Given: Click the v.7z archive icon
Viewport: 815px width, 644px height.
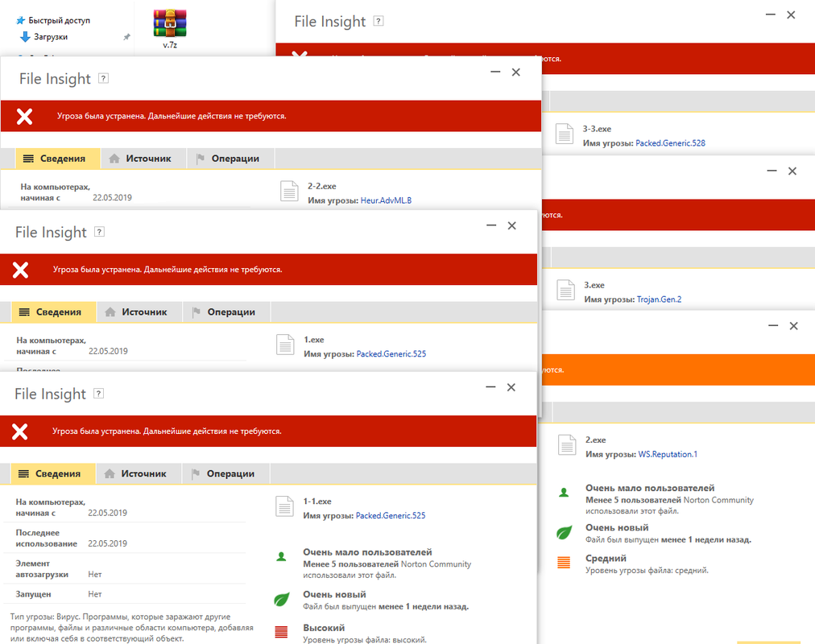Looking at the screenshot, I should (x=170, y=23).
